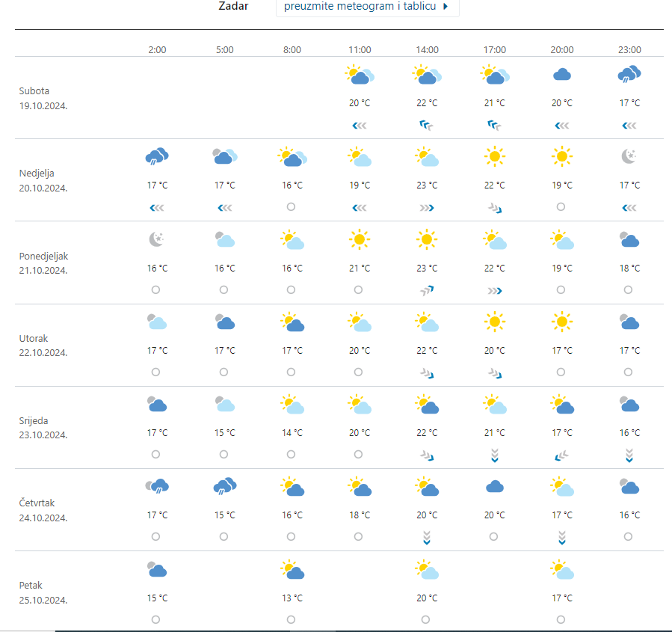This screenshot has width=672, height=632.
Task: Click the 23:00 column header
Action: [629, 50]
